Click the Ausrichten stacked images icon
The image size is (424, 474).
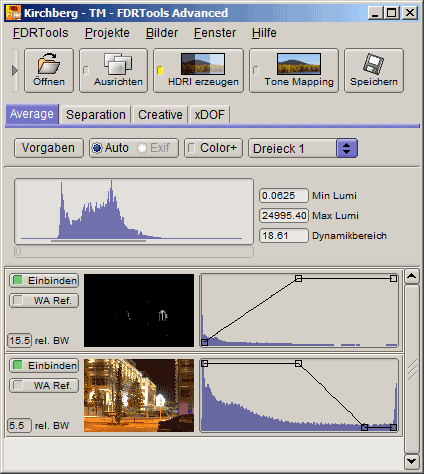(x=118, y=64)
